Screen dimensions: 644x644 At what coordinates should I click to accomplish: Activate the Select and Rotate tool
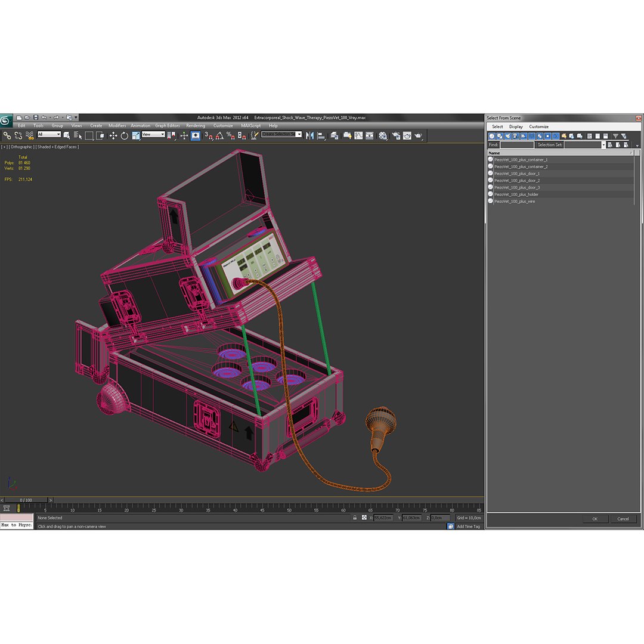(125, 135)
